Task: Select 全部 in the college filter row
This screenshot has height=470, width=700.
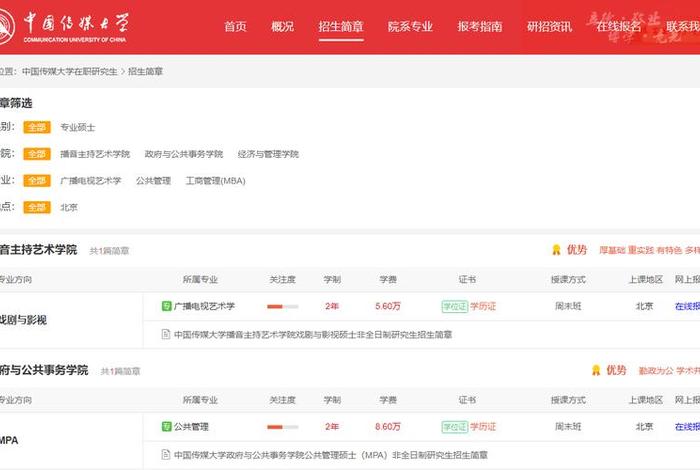Action: coord(37,154)
